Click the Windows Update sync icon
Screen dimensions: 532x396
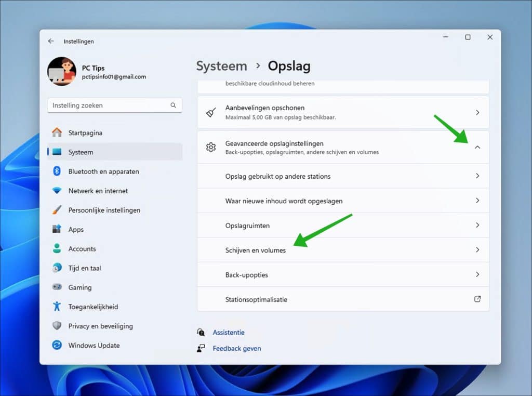tap(57, 345)
